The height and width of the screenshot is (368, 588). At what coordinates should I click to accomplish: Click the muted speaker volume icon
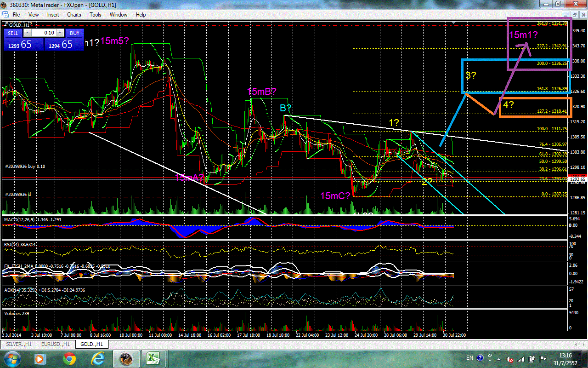[510, 358]
